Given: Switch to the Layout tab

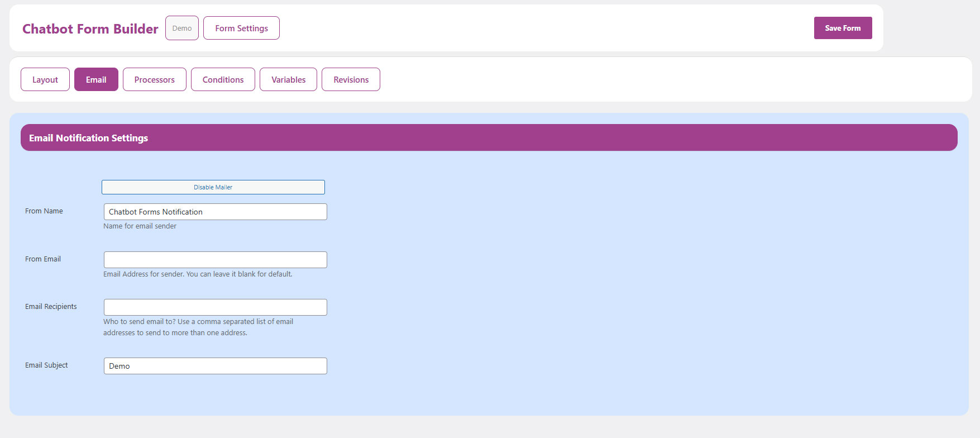Looking at the screenshot, I should tap(45, 79).
